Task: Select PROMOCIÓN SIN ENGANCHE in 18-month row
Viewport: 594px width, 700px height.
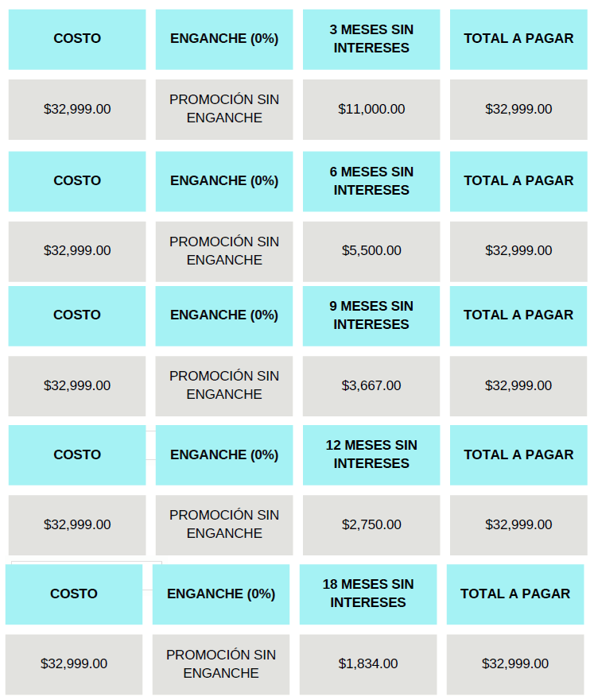Action: tap(221, 664)
